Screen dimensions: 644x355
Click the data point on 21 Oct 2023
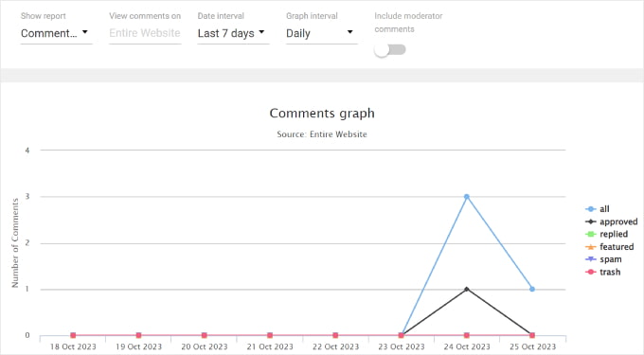click(x=270, y=335)
